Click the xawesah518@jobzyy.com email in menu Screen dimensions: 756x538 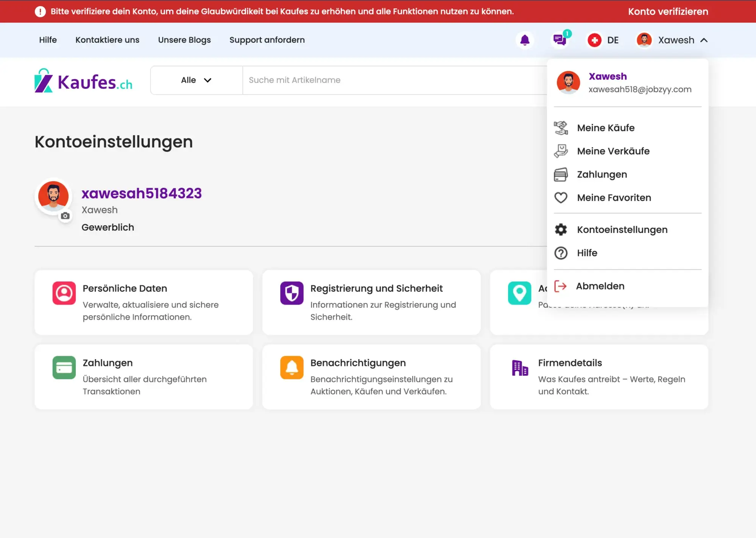(640, 89)
